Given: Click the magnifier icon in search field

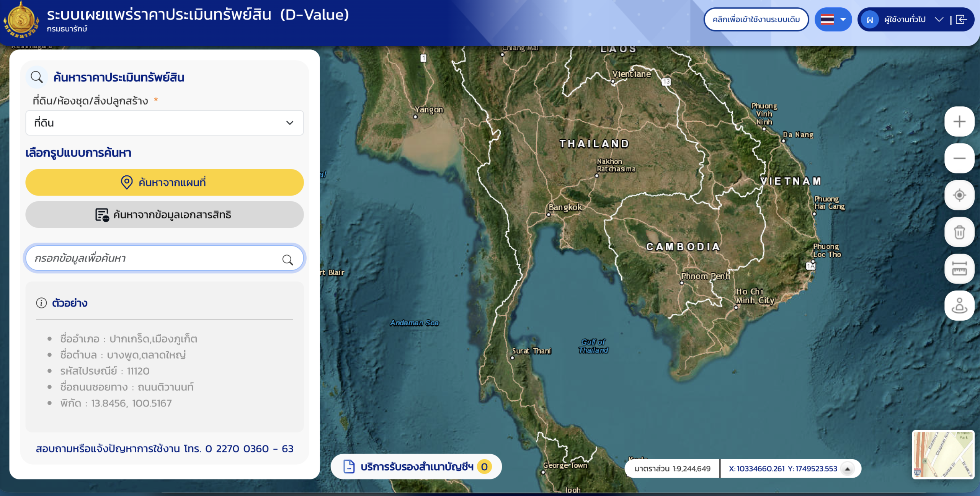Looking at the screenshot, I should [287, 260].
